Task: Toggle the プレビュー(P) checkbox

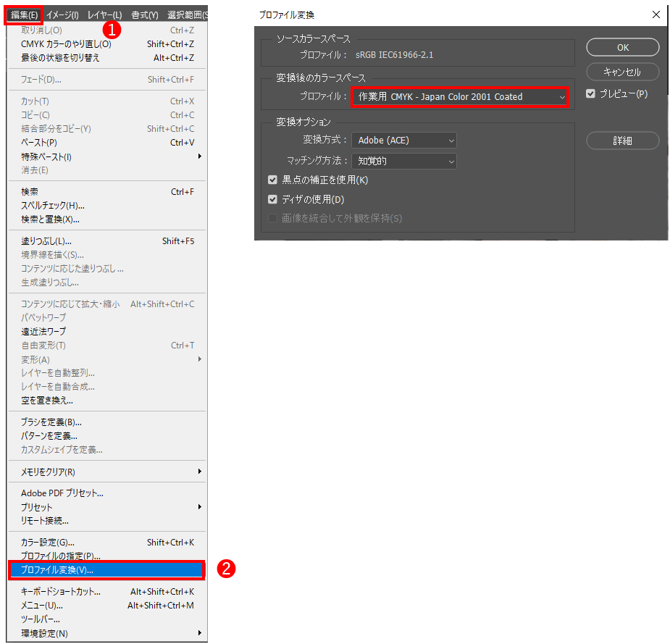Action: pyautogui.click(x=591, y=94)
